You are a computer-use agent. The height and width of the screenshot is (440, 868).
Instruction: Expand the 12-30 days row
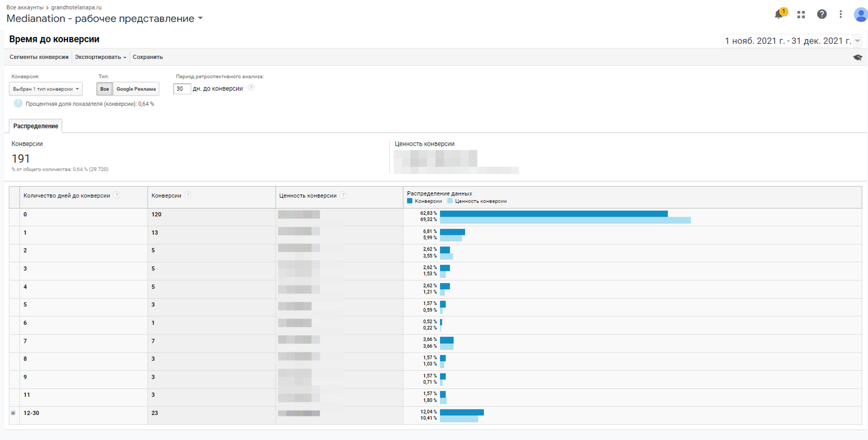[13, 413]
